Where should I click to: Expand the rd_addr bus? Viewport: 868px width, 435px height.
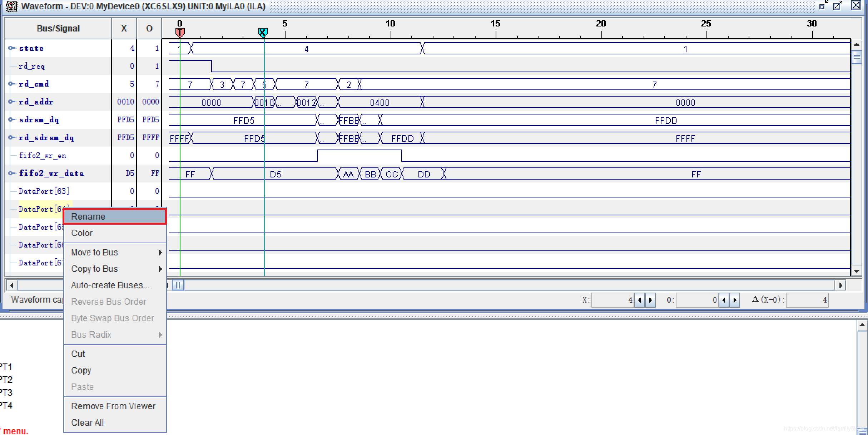(11, 102)
